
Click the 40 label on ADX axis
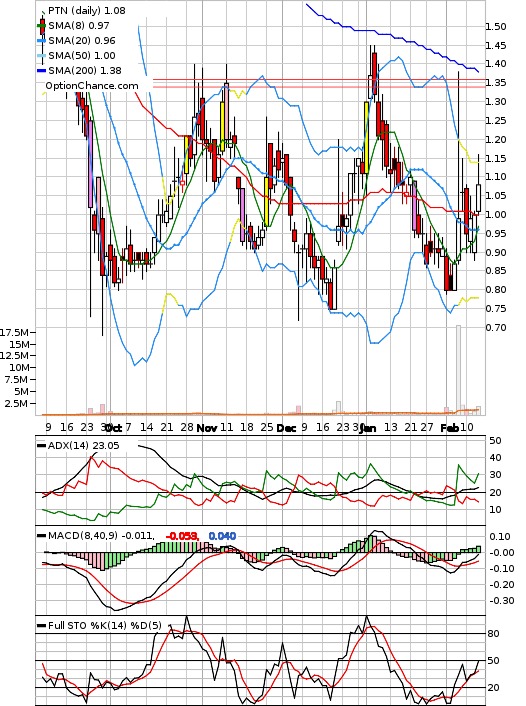pyautogui.click(x=495, y=458)
